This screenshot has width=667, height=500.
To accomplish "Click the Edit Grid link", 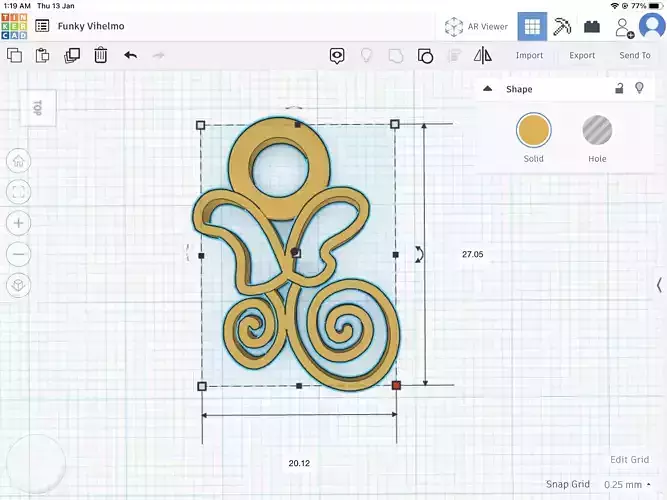I will 630,460.
